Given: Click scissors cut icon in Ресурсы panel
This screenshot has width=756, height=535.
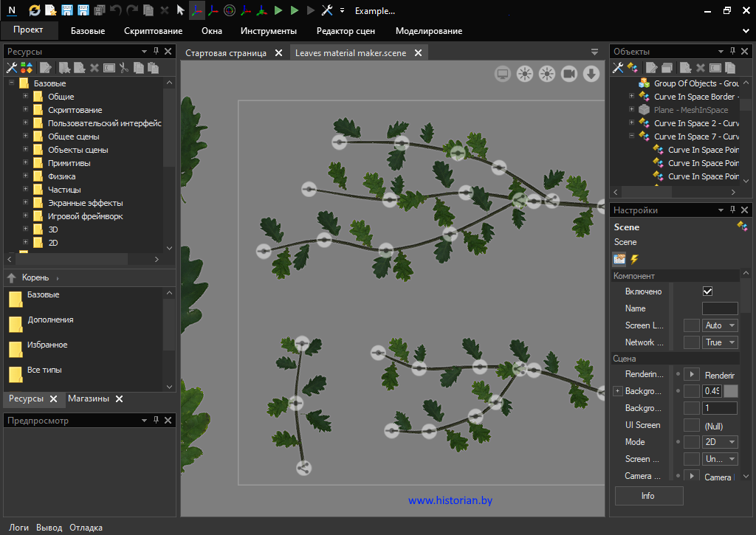Looking at the screenshot, I should pyautogui.click(x=124, y=68).
